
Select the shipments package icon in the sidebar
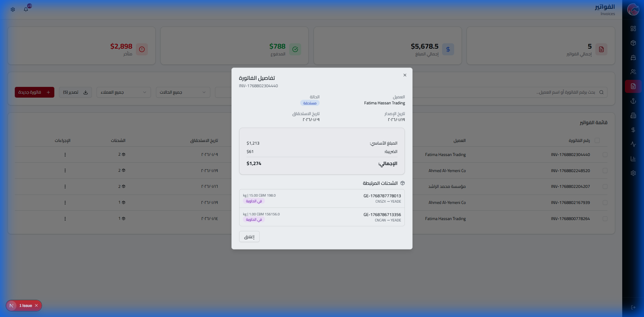[633, 43]
